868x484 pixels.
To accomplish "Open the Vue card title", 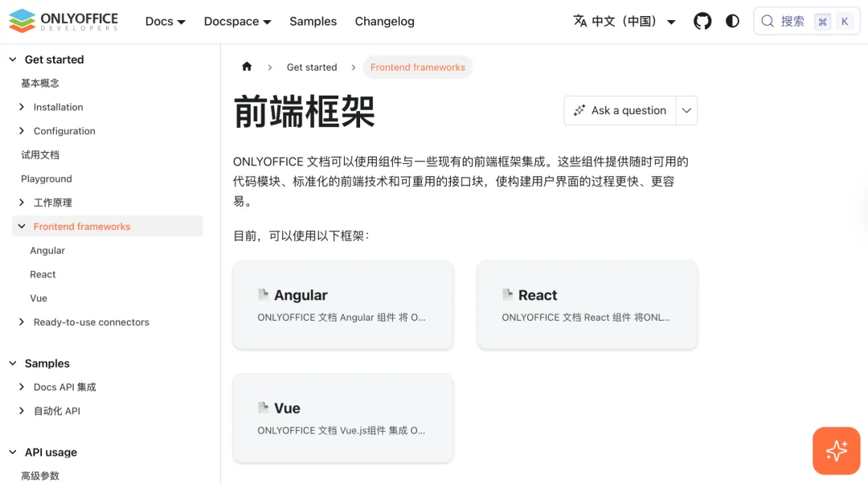I will pos(287,408).
